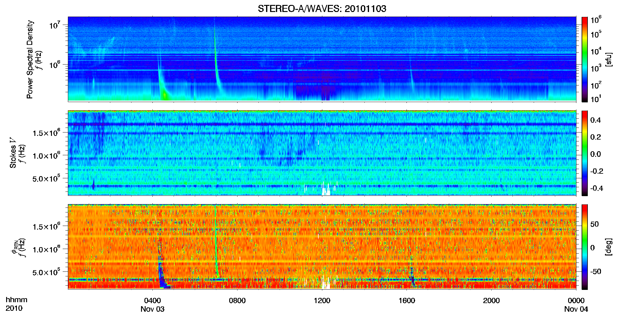The image size is (644, 332).
Task: Click the -50 value on degrees color bar
Action: coord(595,271)
